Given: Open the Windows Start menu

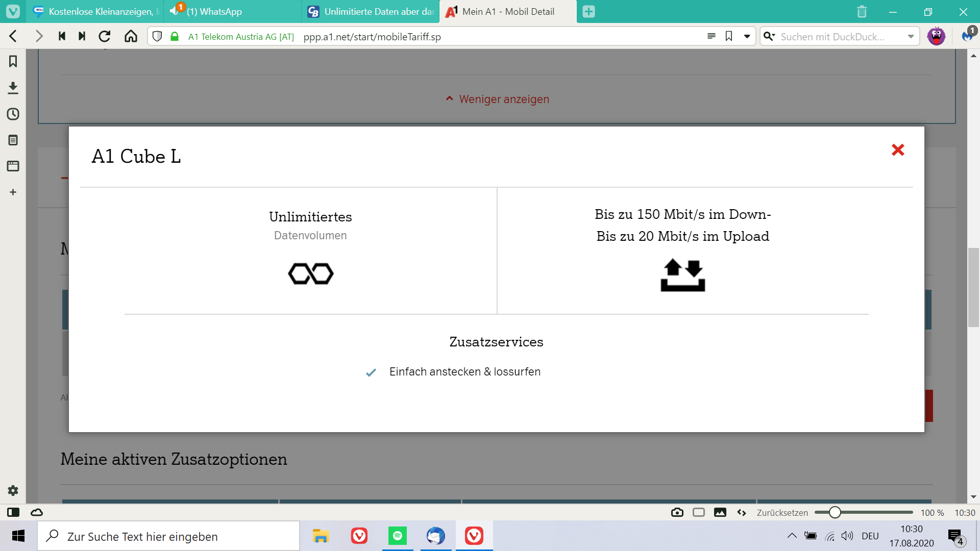Looking at the screenshot, I should point(18,536).
